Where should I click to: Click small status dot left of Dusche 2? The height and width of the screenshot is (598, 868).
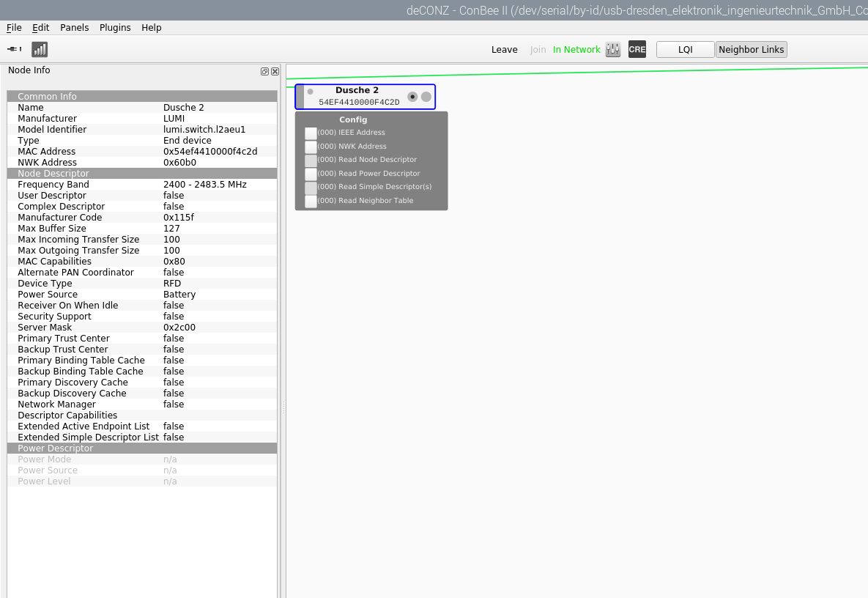tap(310, 92)
